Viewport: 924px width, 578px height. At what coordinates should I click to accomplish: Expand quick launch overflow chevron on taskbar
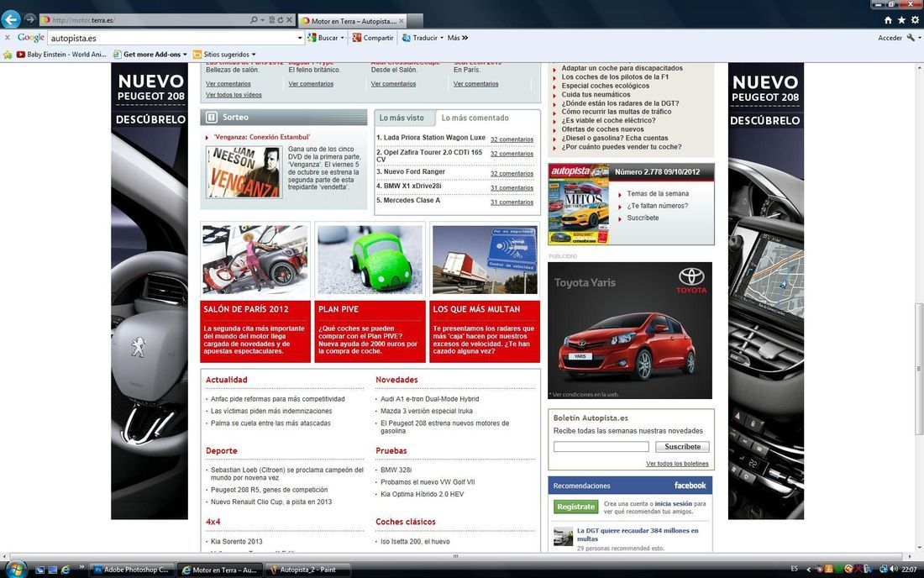pos(81,567)
